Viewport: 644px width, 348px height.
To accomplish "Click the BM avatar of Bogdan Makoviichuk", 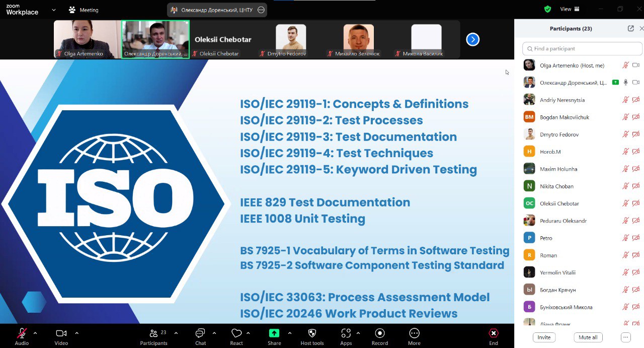I will point(529,117).
